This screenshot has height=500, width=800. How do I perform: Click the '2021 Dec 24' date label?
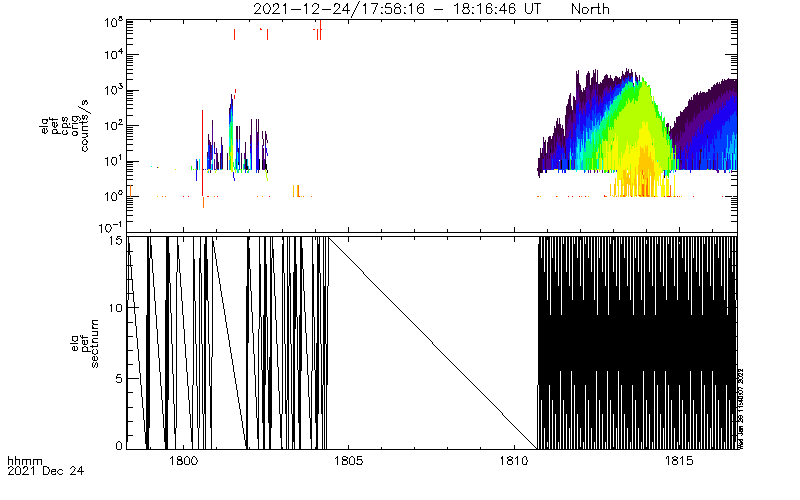click(x=45, y=471)
